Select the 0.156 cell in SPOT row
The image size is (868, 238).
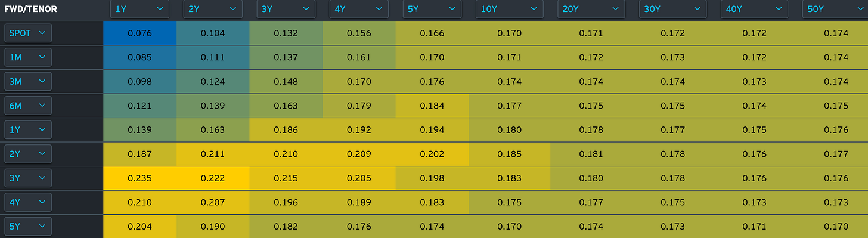[x=359, y=33]
